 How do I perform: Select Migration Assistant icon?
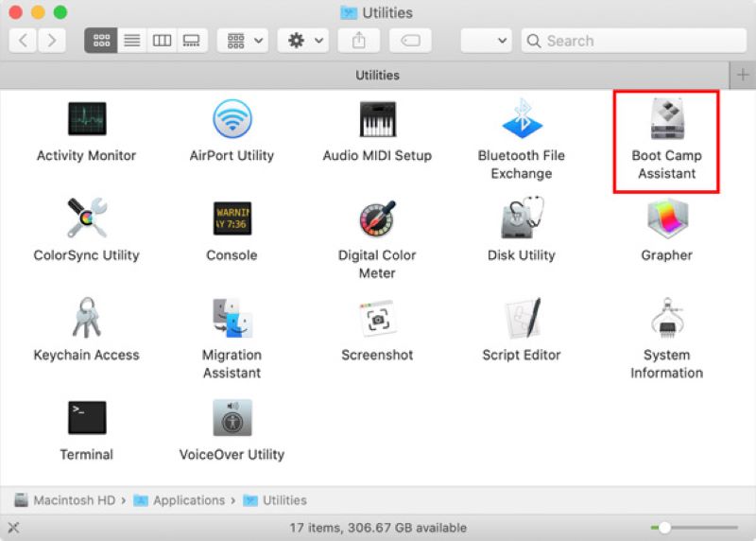pos(232,318)
